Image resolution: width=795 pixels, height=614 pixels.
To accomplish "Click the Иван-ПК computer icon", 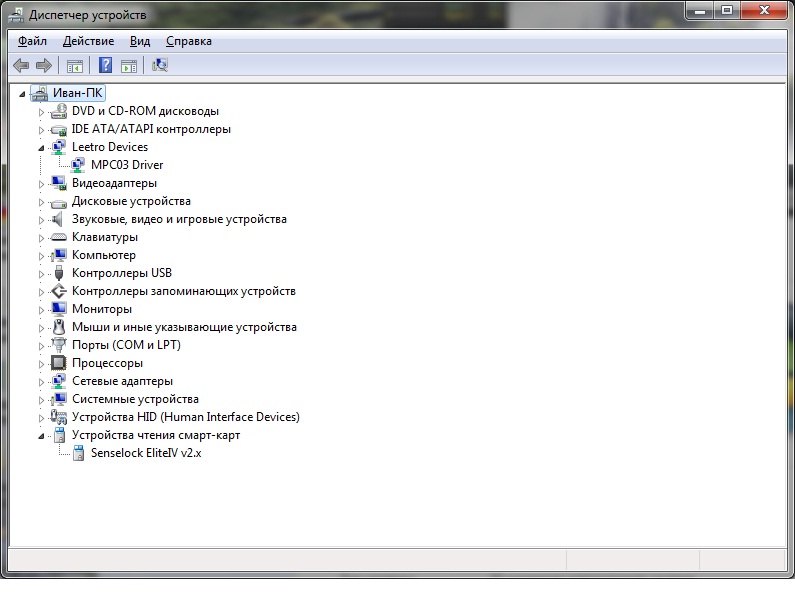I will click(40, 93).
